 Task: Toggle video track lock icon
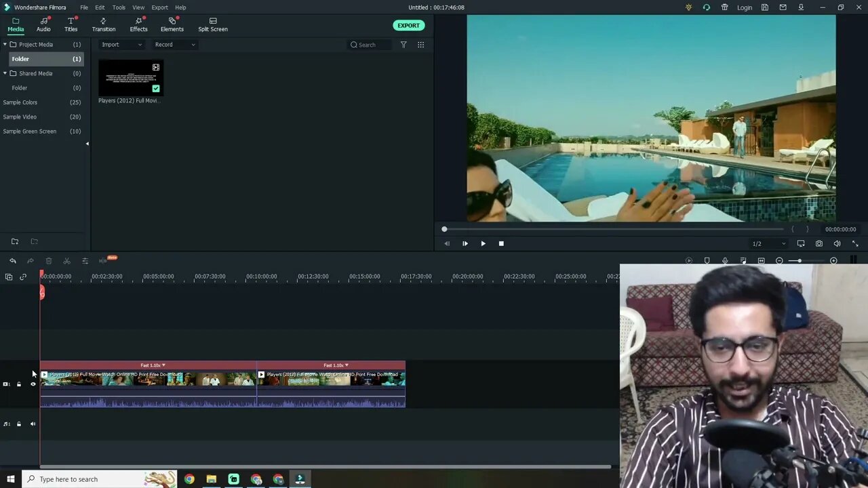pos(19,384)
